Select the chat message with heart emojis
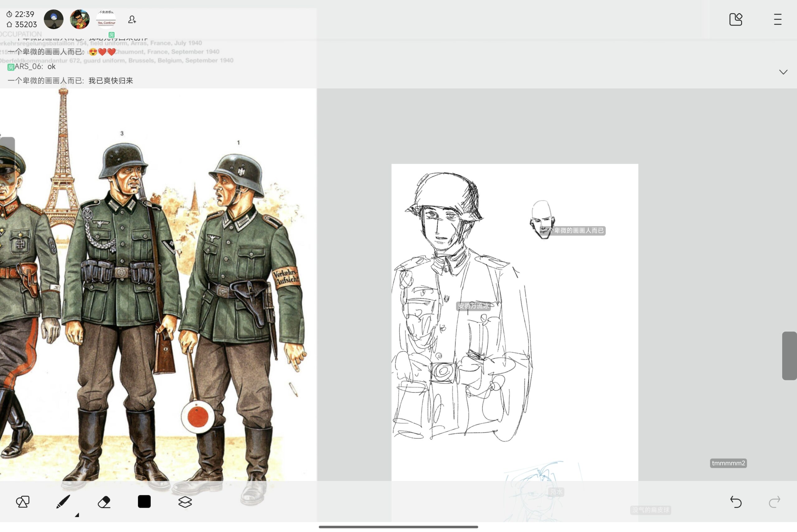 point(62,52)
